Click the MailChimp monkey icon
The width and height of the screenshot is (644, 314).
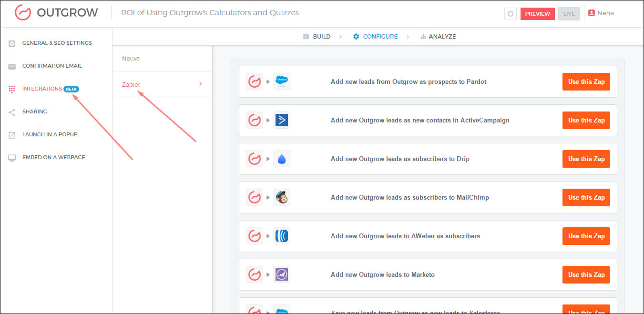[281, 197]
